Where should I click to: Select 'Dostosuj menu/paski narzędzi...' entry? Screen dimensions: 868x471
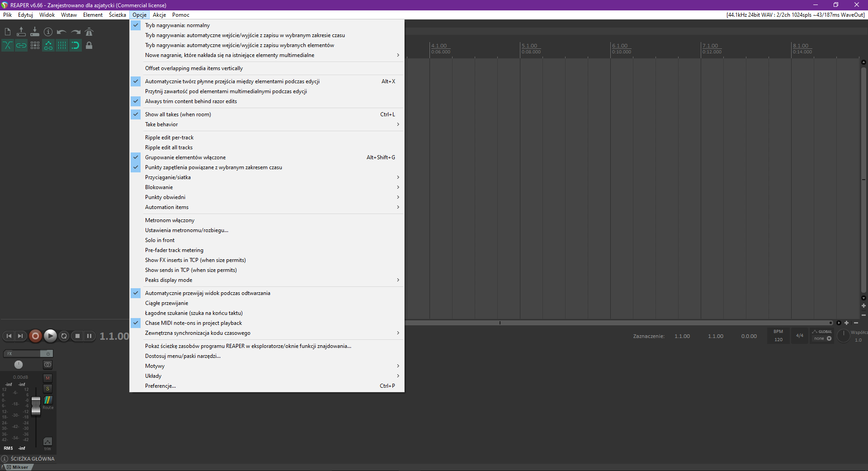click(267, 356)
